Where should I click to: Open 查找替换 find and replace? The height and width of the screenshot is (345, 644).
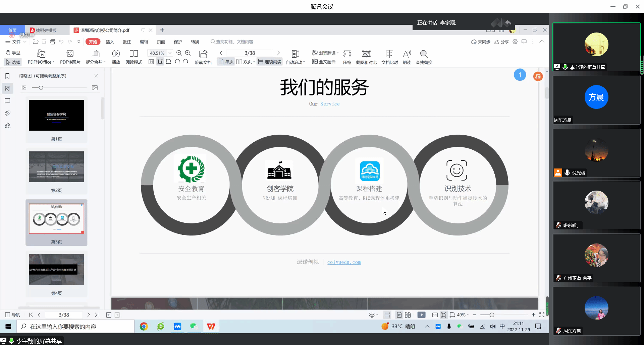tap(424, 54)
